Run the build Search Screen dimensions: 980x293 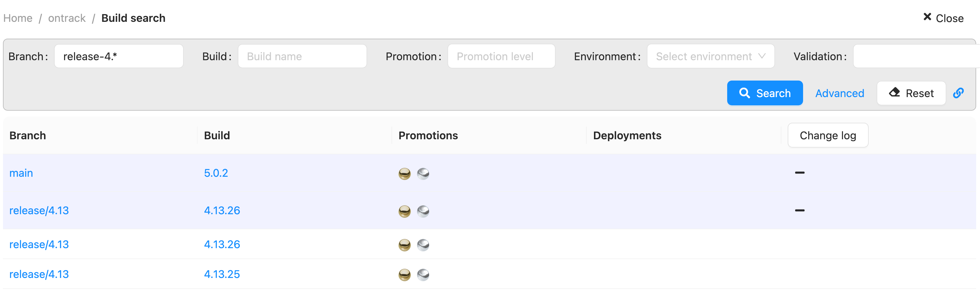coord(765,93)
